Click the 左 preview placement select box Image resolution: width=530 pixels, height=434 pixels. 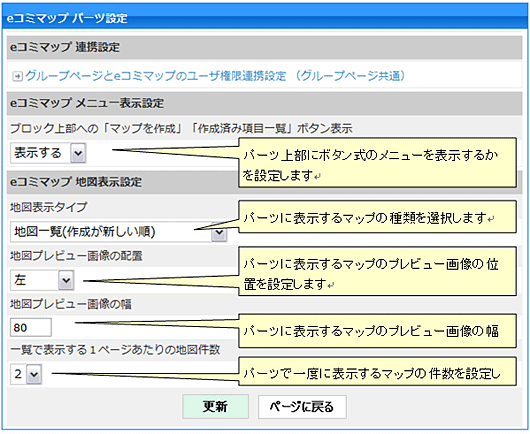pos(42,280)
